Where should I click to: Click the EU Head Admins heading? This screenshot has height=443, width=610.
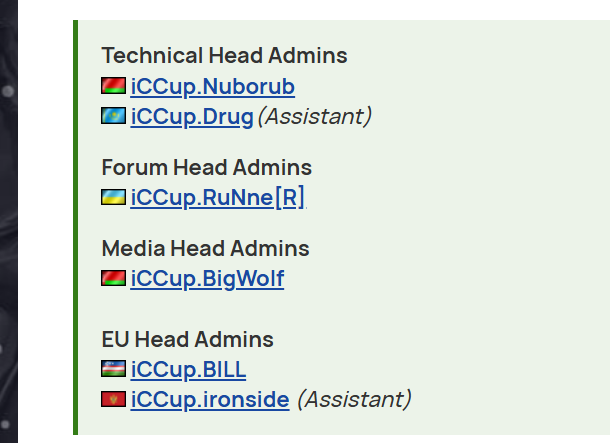click(x=188, y=339)
